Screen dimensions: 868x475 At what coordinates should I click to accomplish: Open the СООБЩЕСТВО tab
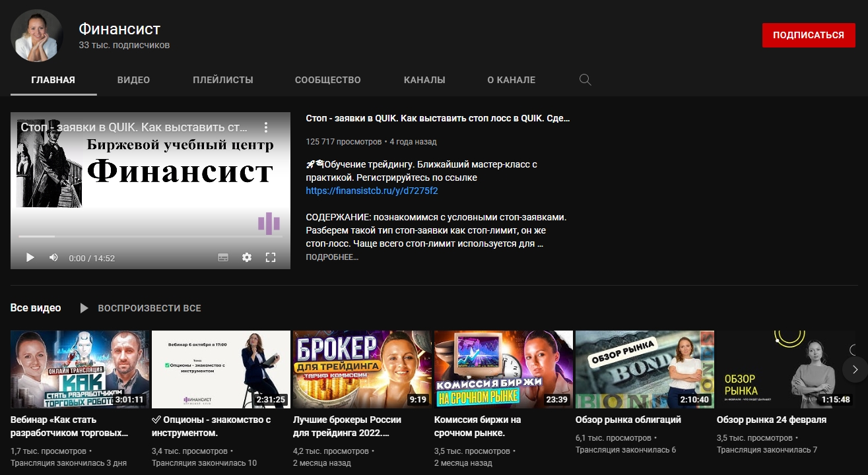(328, 80)
